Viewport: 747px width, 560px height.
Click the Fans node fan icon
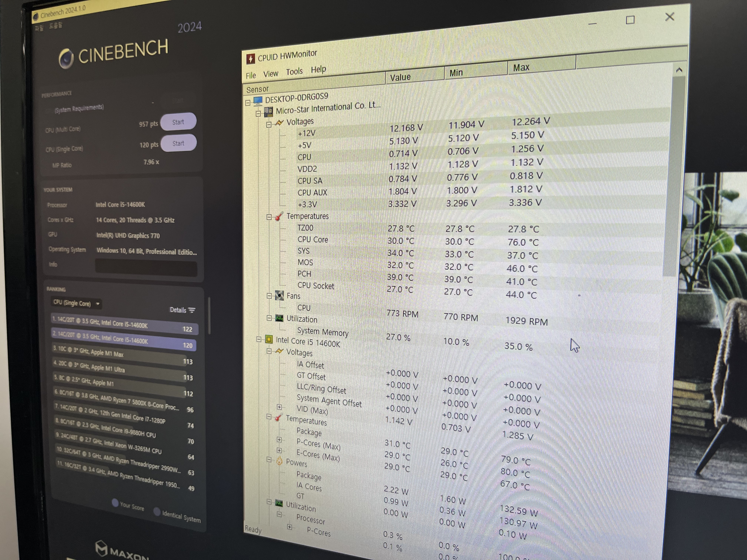pos(279,296)
